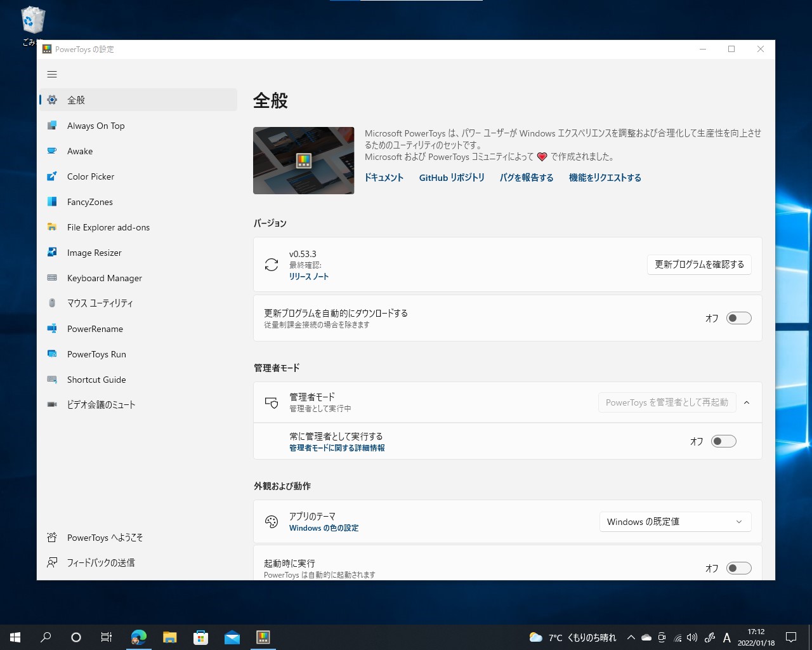The width and height of the screenshot is (812, 650).
Task: Open File Explorer from the taskbar
Action: point(169,637)
